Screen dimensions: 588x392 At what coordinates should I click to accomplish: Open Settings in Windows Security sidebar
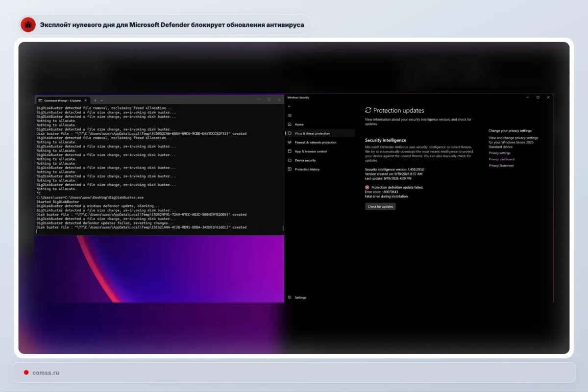click(300, 297)
